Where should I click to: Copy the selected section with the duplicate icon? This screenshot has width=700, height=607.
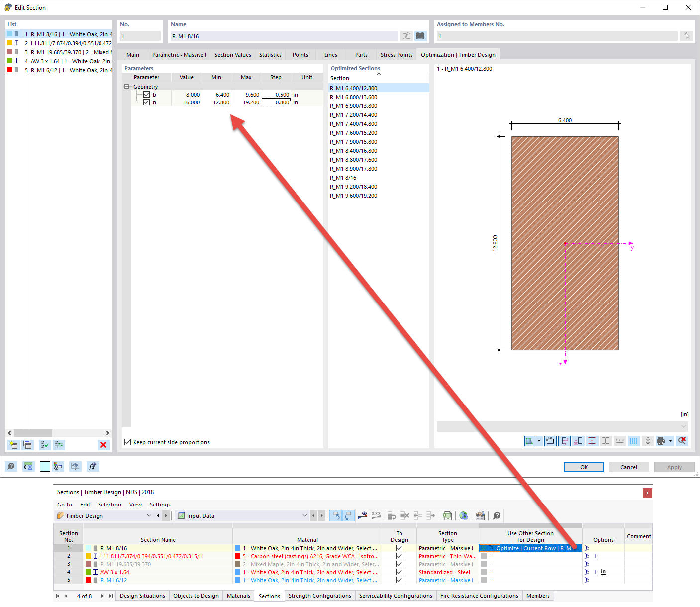pyautogui.click(x=27, y=445)
